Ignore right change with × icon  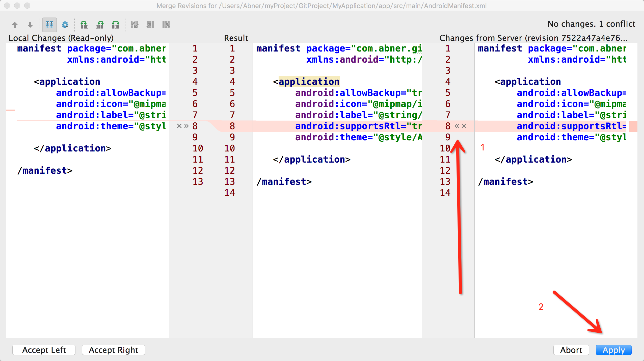click(464, 126)
